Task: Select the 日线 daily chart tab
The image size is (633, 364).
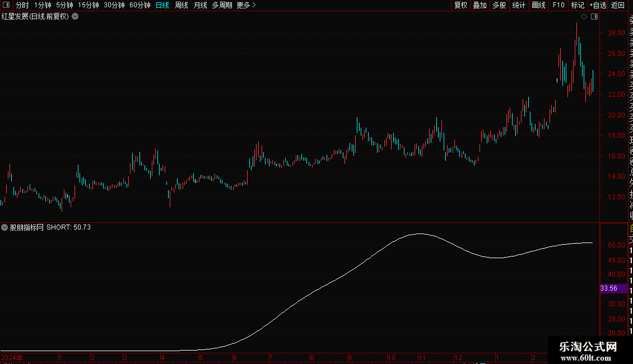Action: pos(162,5)
